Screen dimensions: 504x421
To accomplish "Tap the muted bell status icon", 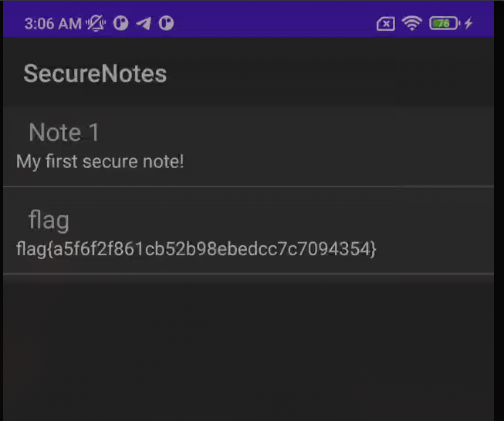I will (96, 23).
